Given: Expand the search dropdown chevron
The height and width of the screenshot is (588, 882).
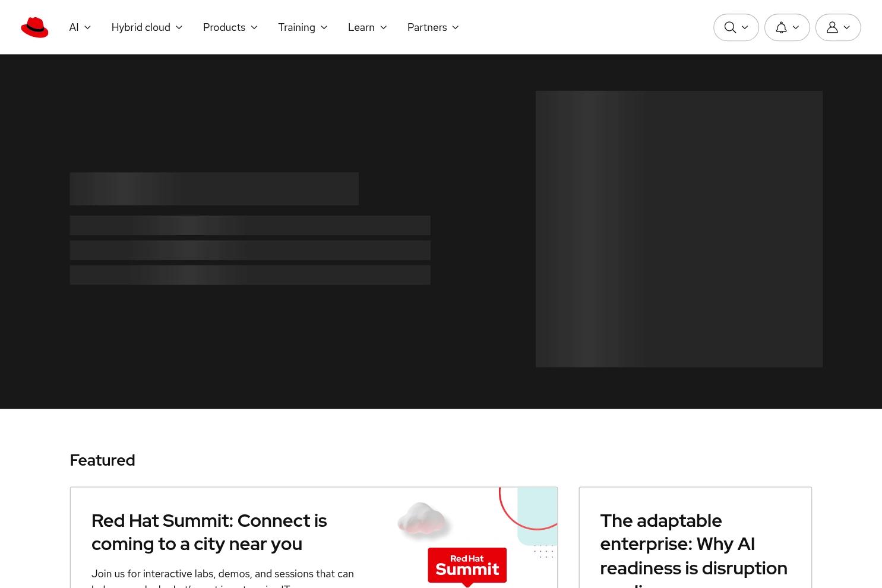Looking at the screenshot, I should pos(745,27).
